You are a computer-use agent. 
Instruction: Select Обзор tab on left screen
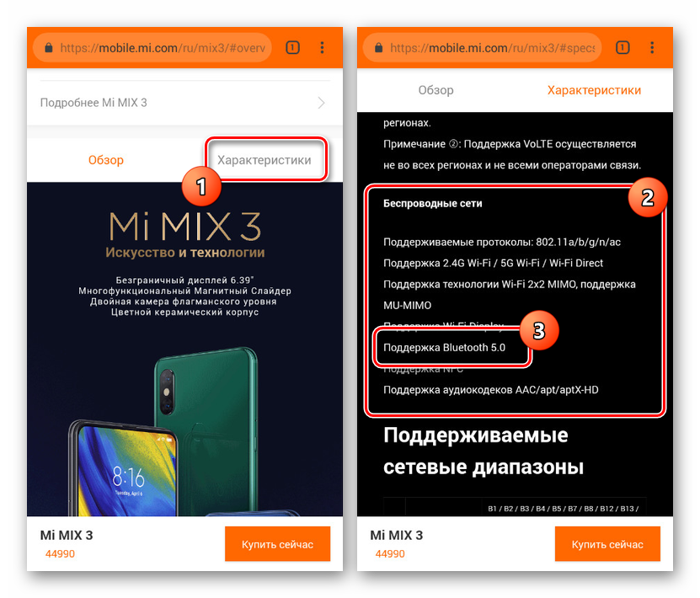tap(106, 160)
